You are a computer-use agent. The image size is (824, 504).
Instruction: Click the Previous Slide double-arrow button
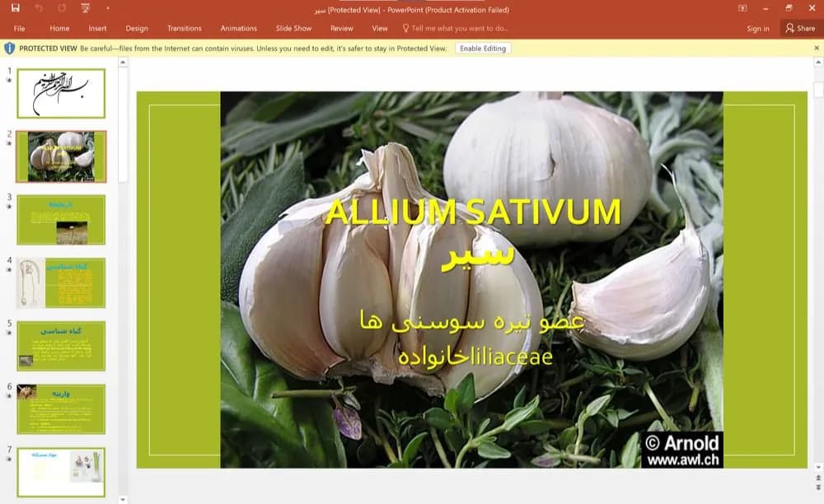point(818,478)
